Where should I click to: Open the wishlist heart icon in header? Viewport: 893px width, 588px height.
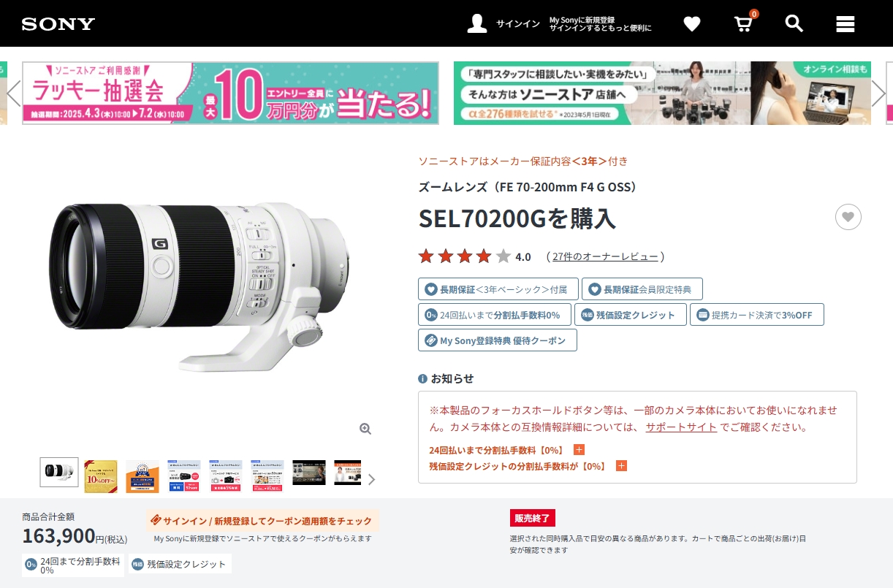coord(692,24)
